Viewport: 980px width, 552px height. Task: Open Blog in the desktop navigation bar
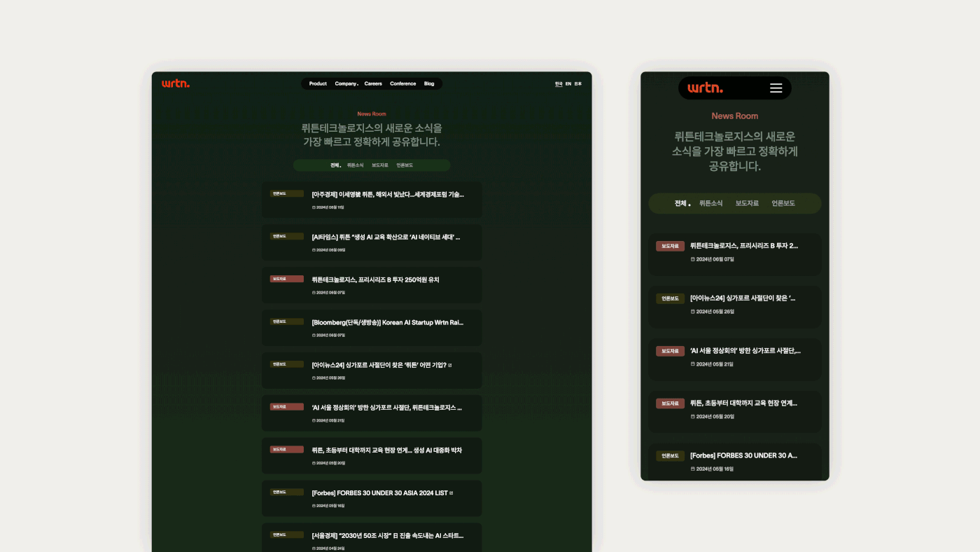[429, 83]
